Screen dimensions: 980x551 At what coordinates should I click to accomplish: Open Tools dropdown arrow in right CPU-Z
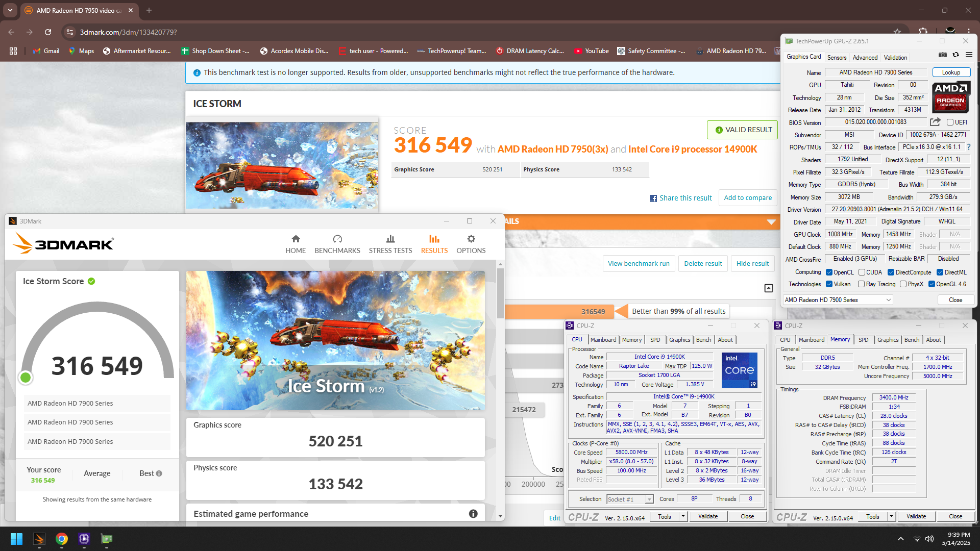[x=891, y=516]
